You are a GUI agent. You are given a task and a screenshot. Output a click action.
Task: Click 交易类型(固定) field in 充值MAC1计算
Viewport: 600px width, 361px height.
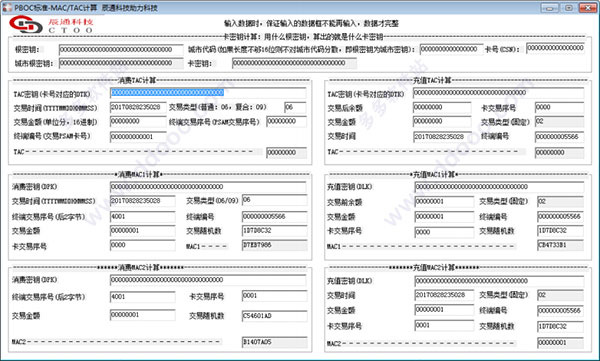coord(560,202)
